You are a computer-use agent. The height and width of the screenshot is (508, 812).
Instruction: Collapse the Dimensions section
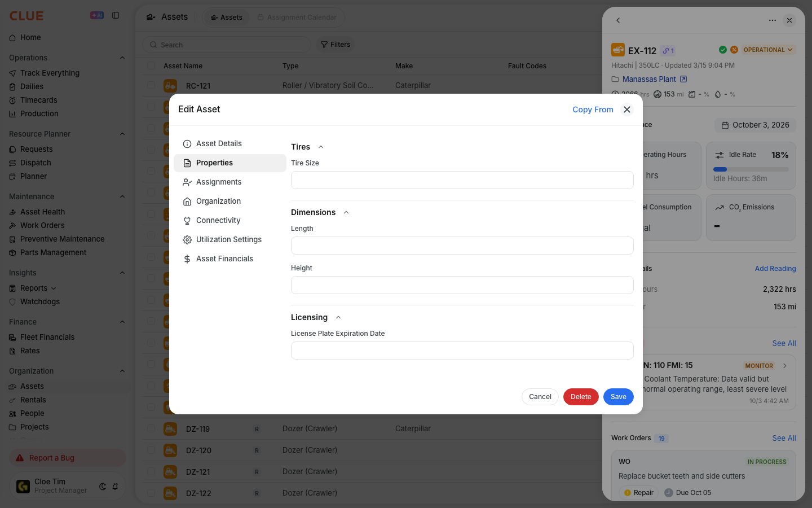(346, 212)
